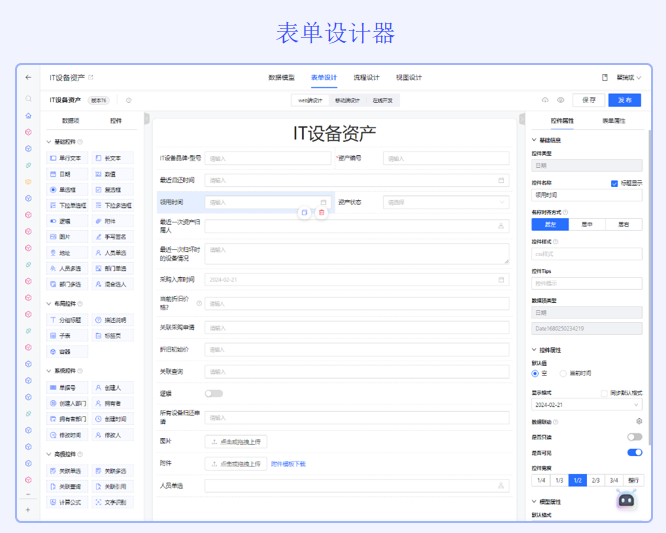Click the back arrow in the top-left corner
The width and height of the screenshot is (666, 533).
[28, 77]
